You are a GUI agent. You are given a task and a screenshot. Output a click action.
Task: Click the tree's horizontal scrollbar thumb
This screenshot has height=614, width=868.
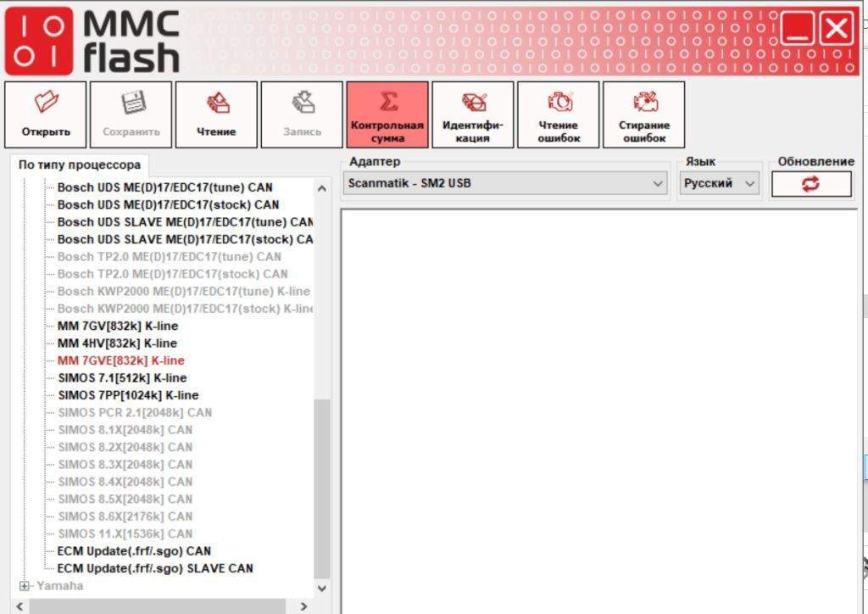pos(158,606)
